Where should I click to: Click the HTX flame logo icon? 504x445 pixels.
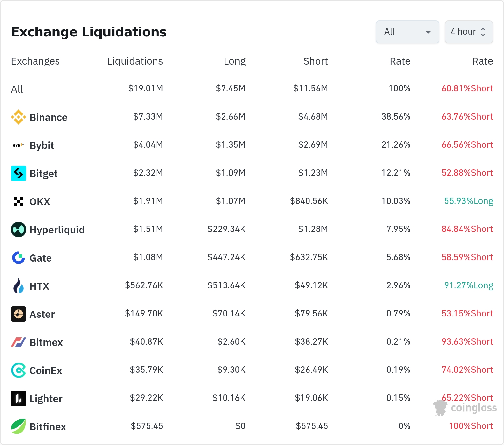(x=19, y=286)
